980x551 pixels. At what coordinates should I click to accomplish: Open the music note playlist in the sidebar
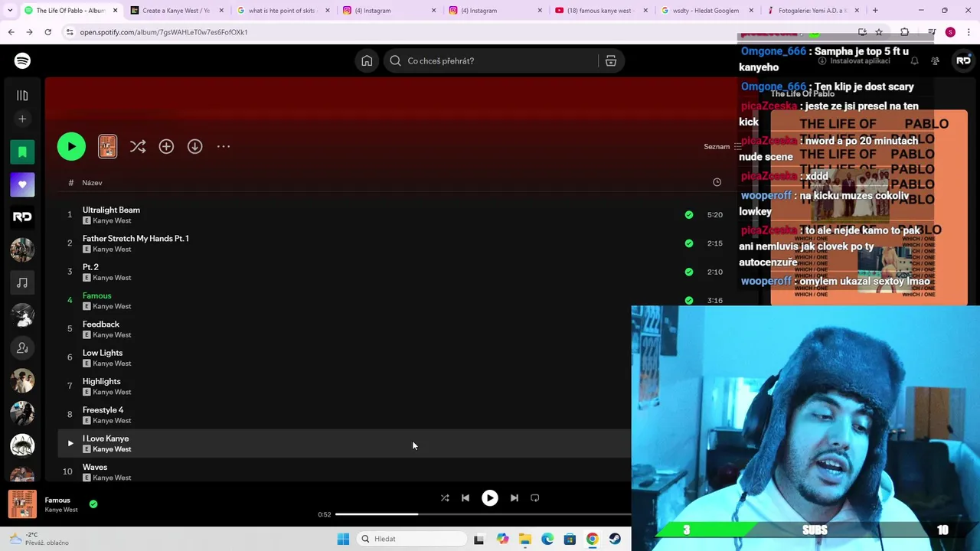point(22,283)
